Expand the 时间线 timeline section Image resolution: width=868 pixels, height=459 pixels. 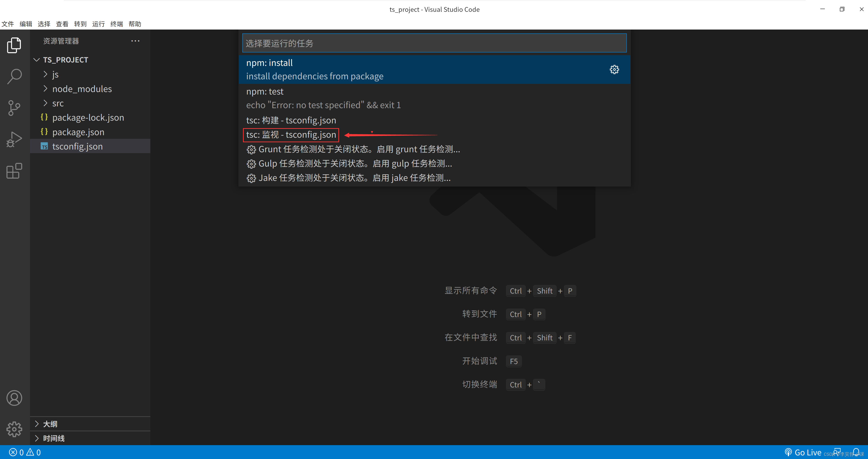(x=37, y=438)
